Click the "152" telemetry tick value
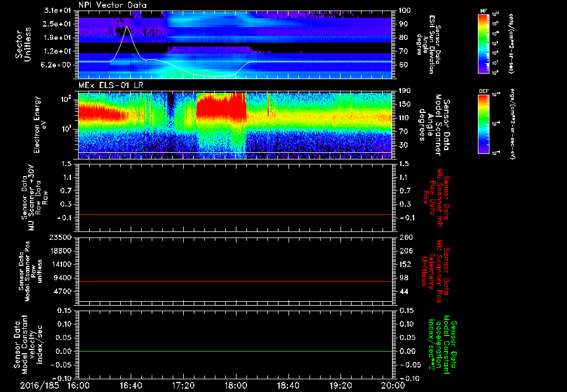The width and height of the screenshot is (567, 392). 405,264
